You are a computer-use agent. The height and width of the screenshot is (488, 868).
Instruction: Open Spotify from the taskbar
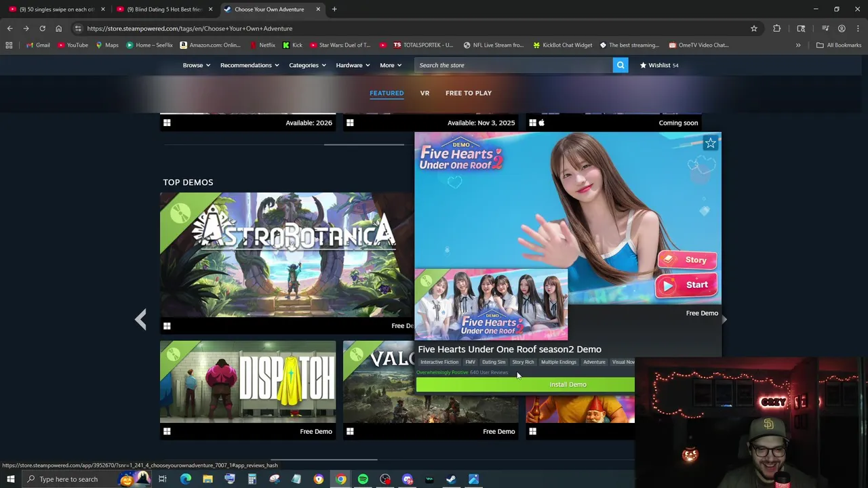coord(363,479)
